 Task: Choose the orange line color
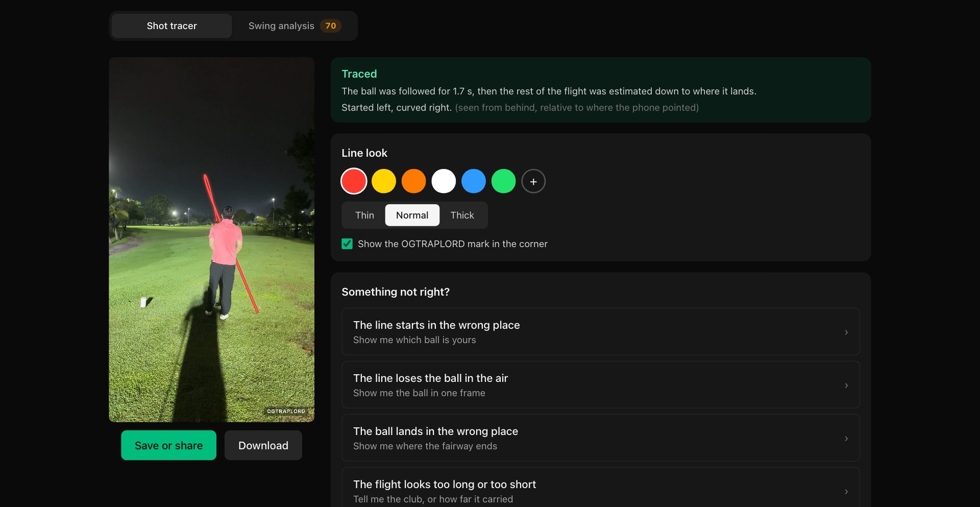point(413,181)
